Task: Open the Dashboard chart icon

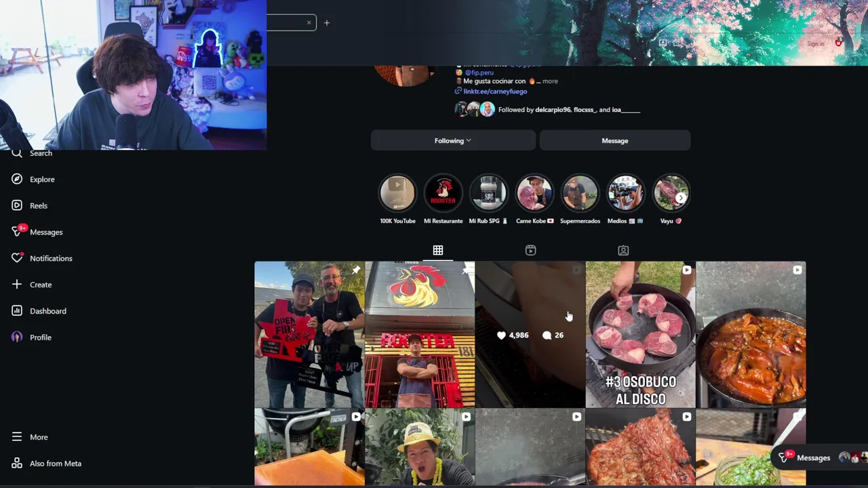Action: [x=17, y=311]
